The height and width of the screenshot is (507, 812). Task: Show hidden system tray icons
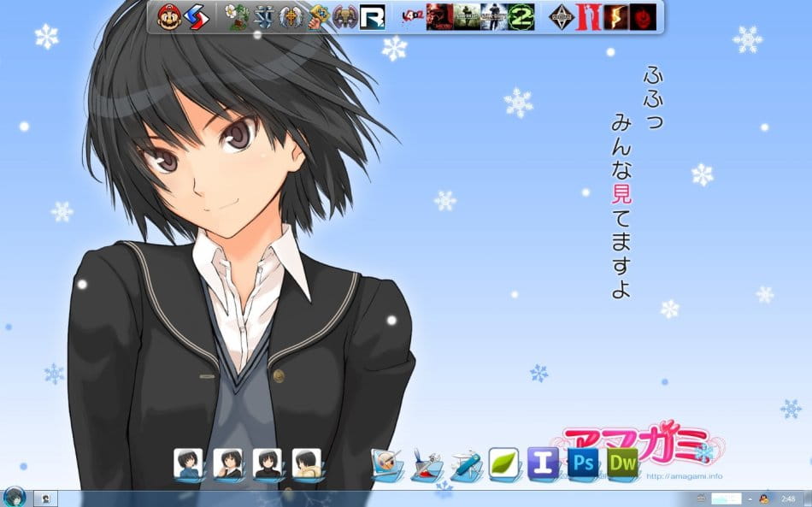pos(750,499)
